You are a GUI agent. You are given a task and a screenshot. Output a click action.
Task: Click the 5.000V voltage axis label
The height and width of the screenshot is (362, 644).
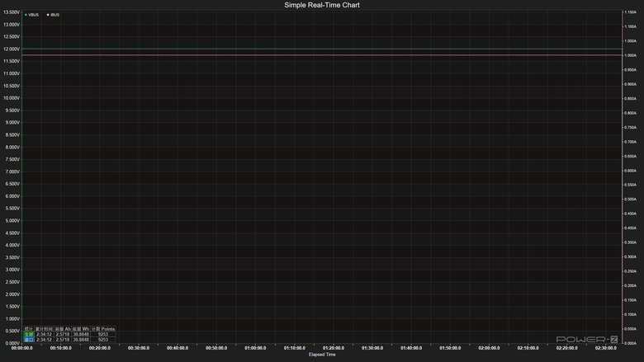pyautogui.click(x=12, y=221)
